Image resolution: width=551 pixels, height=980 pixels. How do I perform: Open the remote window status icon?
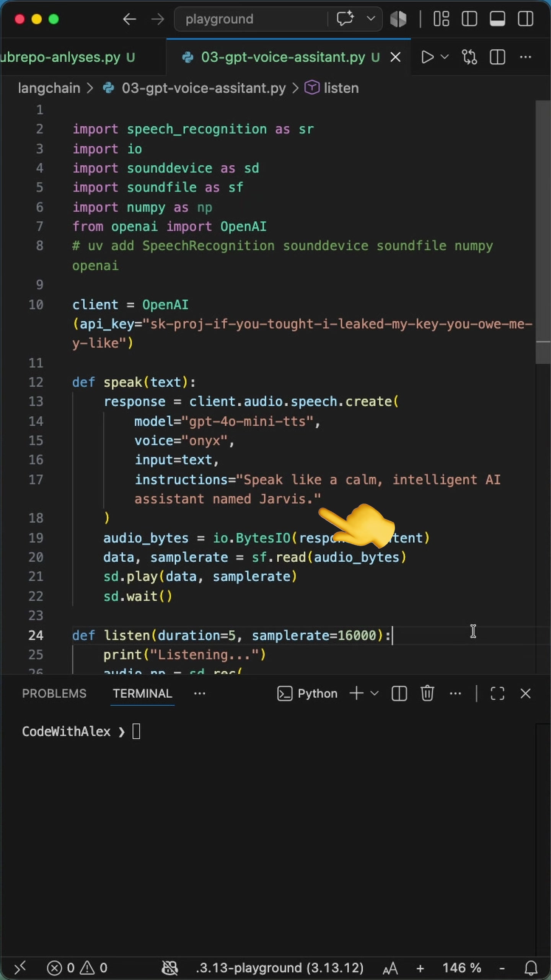click(x=20, y=967)
